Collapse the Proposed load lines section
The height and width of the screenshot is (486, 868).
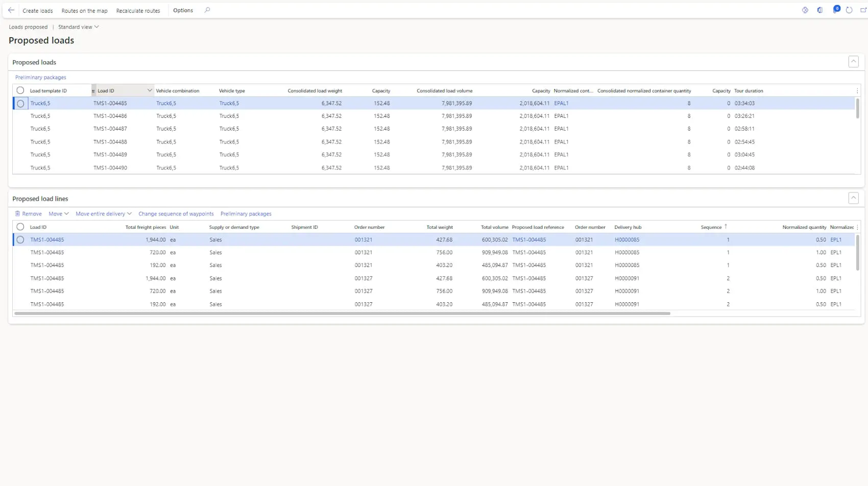coord(853,198)
